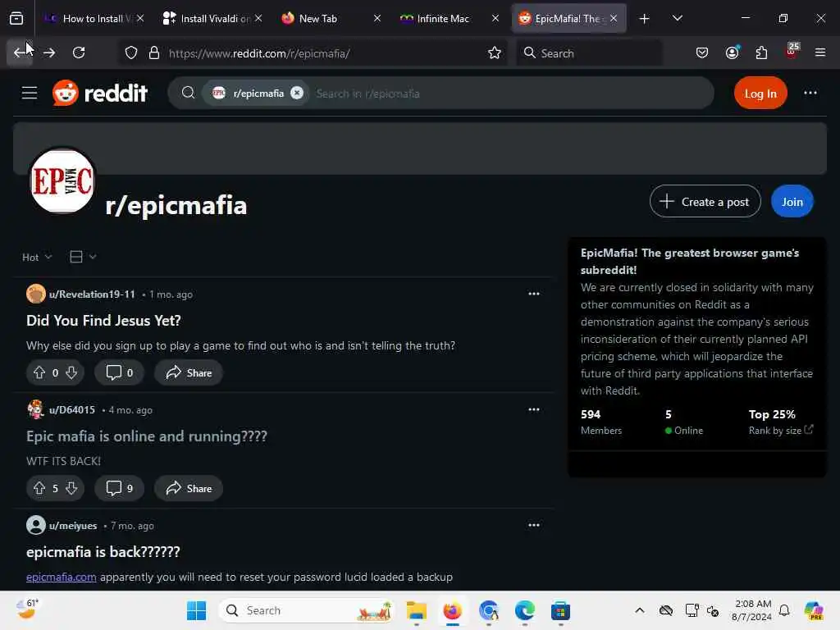This screenshot has height=630, width=840.
Task: Close the EpicMafia tab
Action: pyautogui.click(x=614, y=18)
